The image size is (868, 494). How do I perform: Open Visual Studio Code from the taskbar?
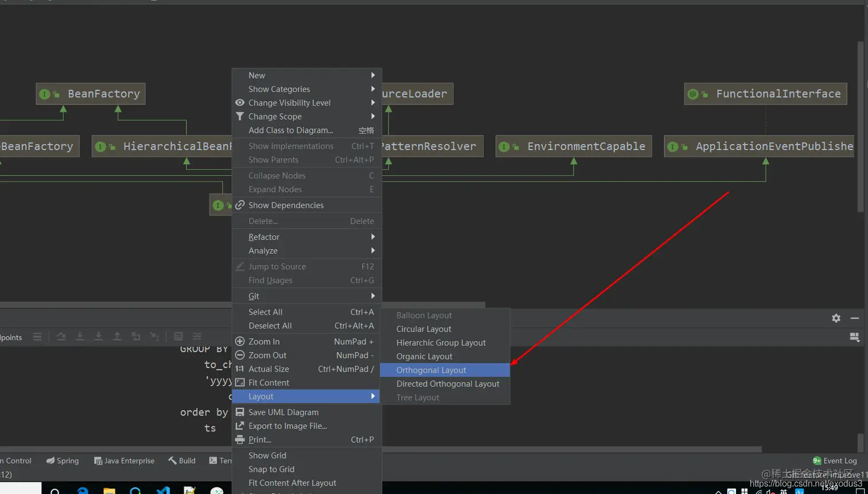[x=163, y=491]
